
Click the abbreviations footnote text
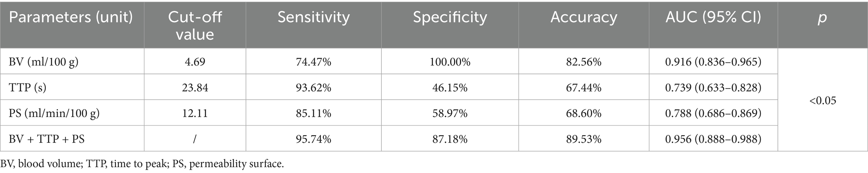[x=142, y=163]
